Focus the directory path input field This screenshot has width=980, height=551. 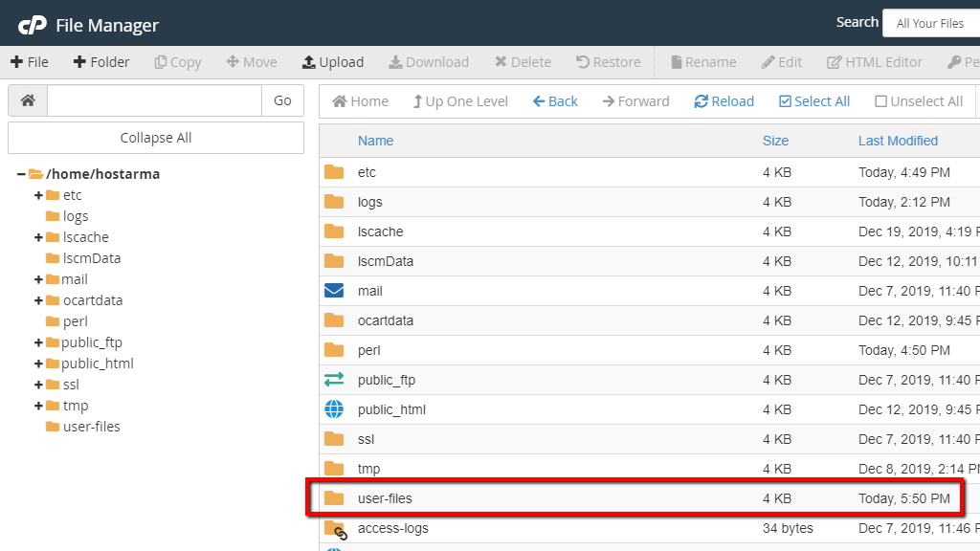pyautogui.click(x=154, y=100)
